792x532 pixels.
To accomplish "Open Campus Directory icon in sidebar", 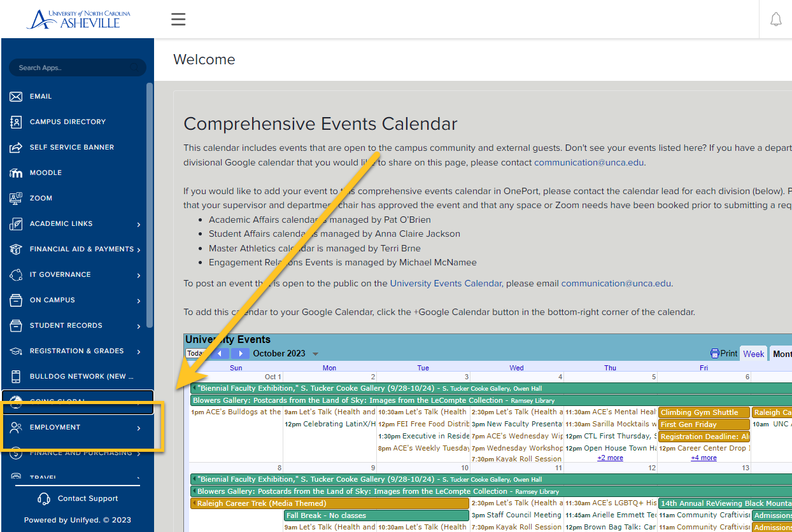I will [x=17, y=122].
